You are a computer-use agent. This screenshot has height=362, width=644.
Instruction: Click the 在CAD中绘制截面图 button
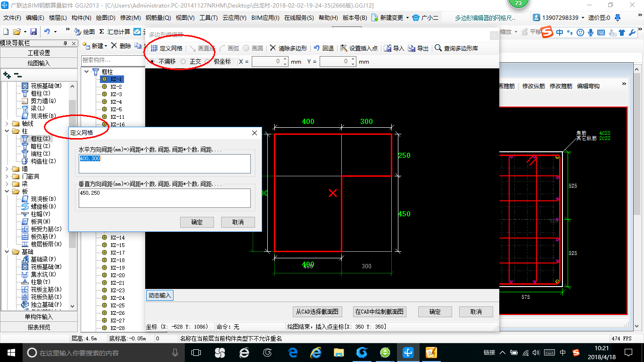tap(380, 312)
